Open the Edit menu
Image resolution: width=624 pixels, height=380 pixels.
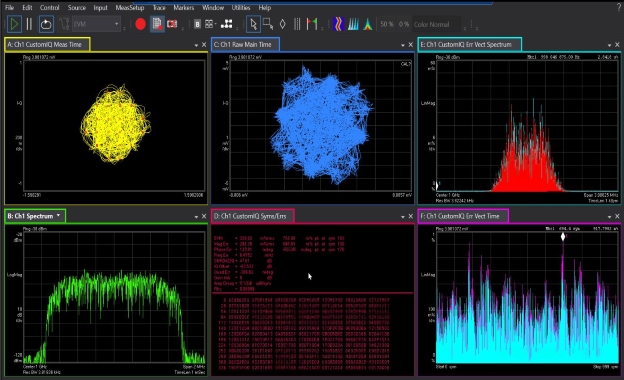point(27,8)
